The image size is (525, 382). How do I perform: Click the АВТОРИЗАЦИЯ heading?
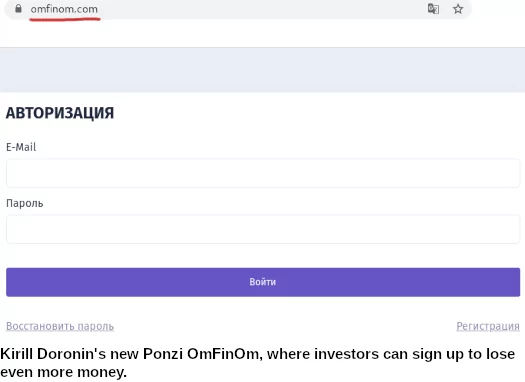click(60, 113)
